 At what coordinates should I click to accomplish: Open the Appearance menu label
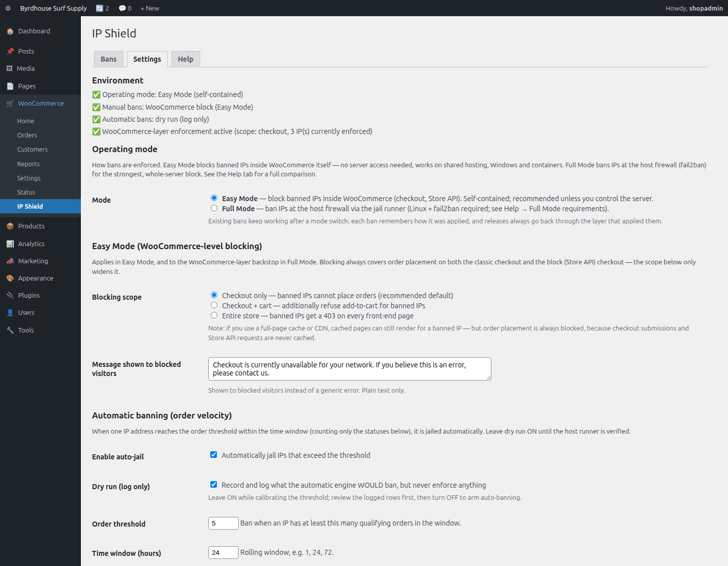pyautogui.click(x=36, y=278)
